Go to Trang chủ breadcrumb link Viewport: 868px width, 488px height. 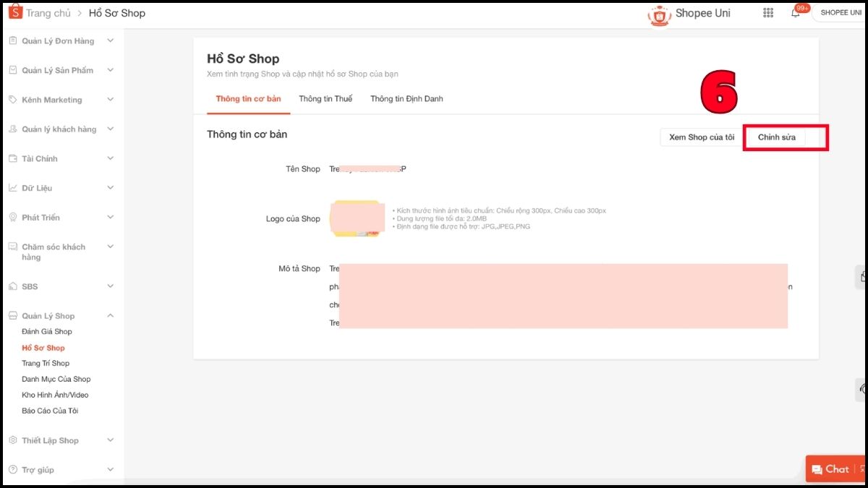coord(48,13)
